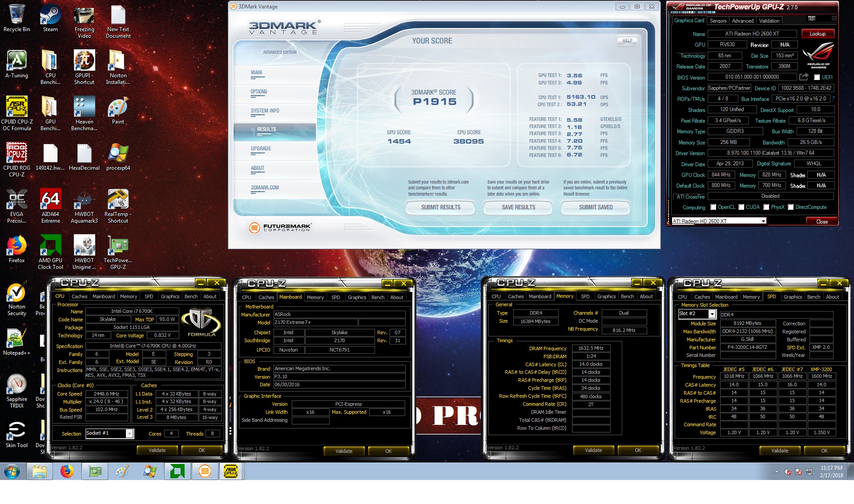Open the Validation tab in GPU-Z
The image size is (854, 504).
point(769,20)
